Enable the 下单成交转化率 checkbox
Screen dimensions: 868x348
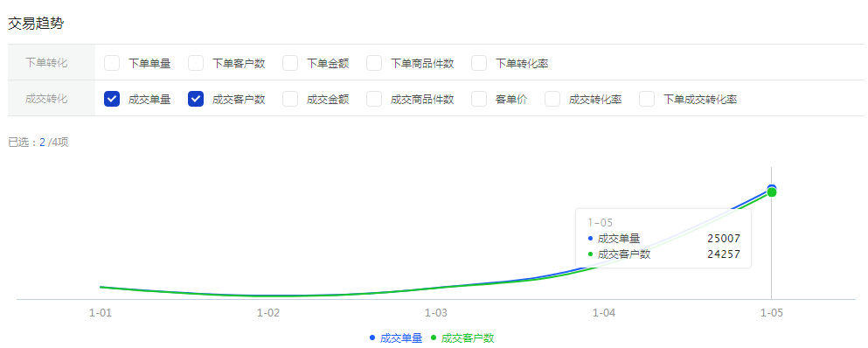[647, 99]
